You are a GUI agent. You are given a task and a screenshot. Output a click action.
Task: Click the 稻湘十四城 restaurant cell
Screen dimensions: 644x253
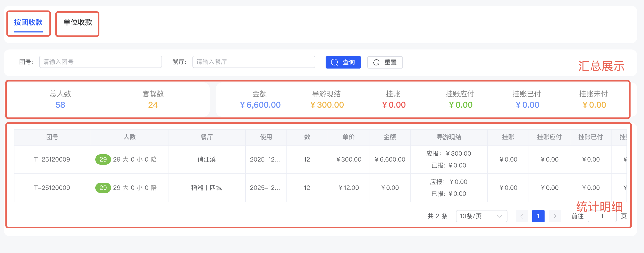click(x=207, y=188)
